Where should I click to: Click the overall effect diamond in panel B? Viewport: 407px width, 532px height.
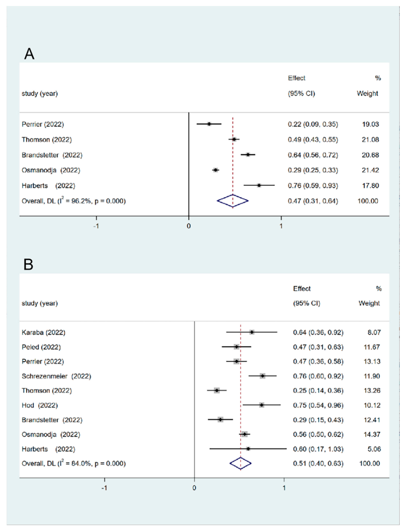240,463
